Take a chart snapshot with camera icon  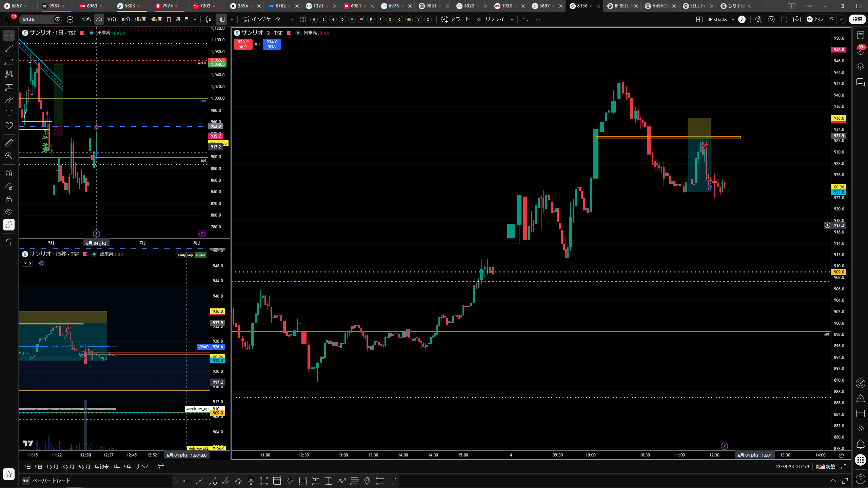coord(797,19)
